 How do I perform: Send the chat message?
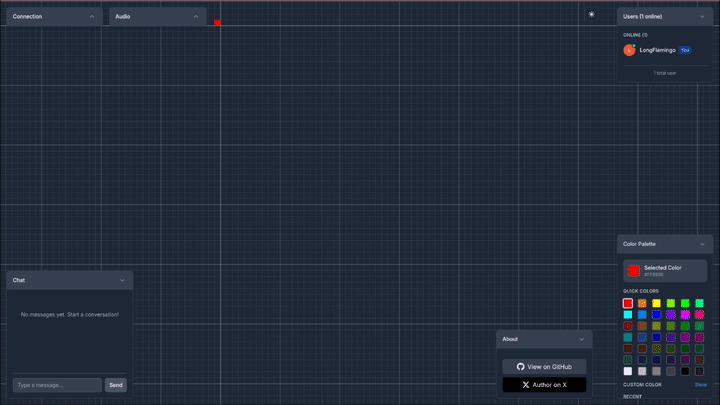click(x=116, y=385)
